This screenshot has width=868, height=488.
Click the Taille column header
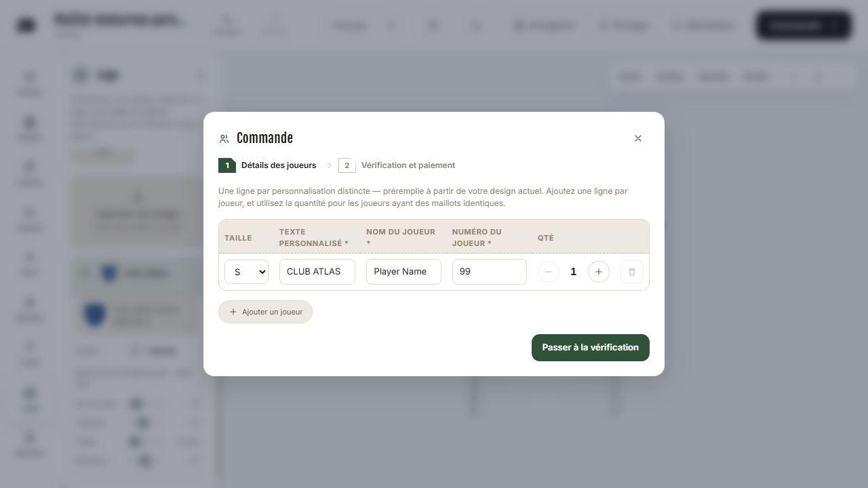point(238,238)
